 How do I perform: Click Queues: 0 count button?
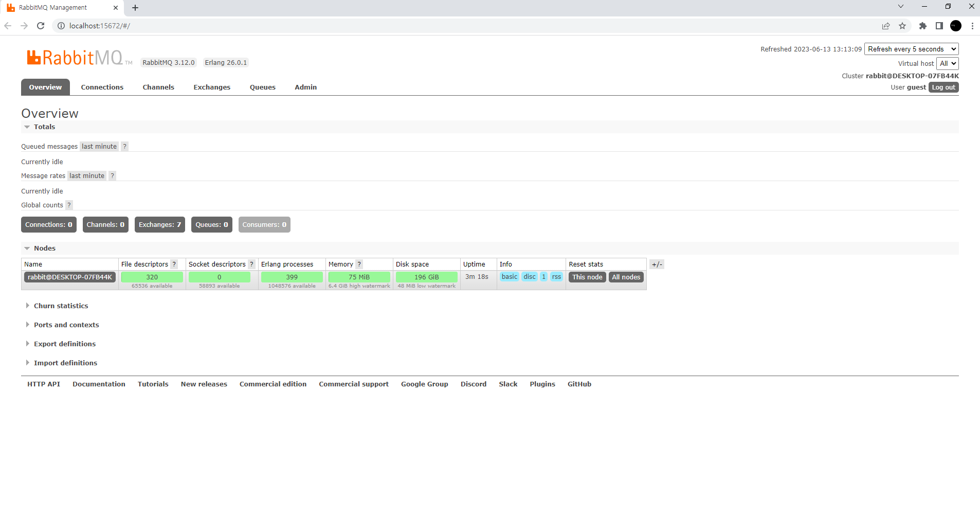pos(212,225)
